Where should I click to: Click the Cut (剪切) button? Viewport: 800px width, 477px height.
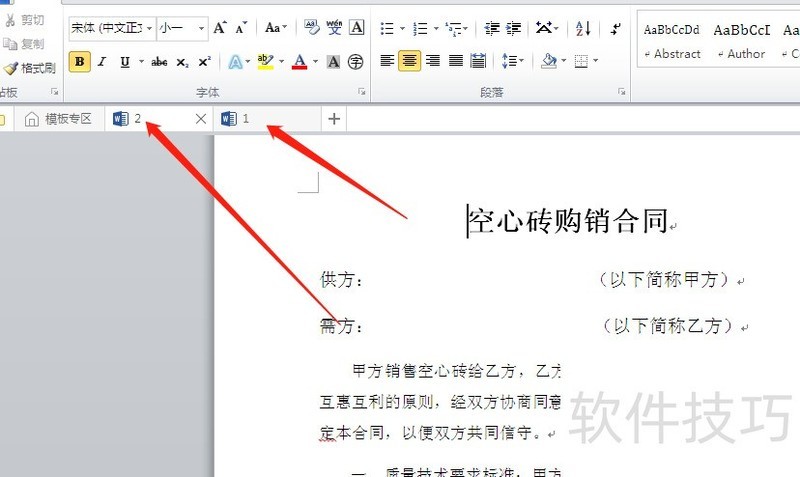tap(24, 20)
